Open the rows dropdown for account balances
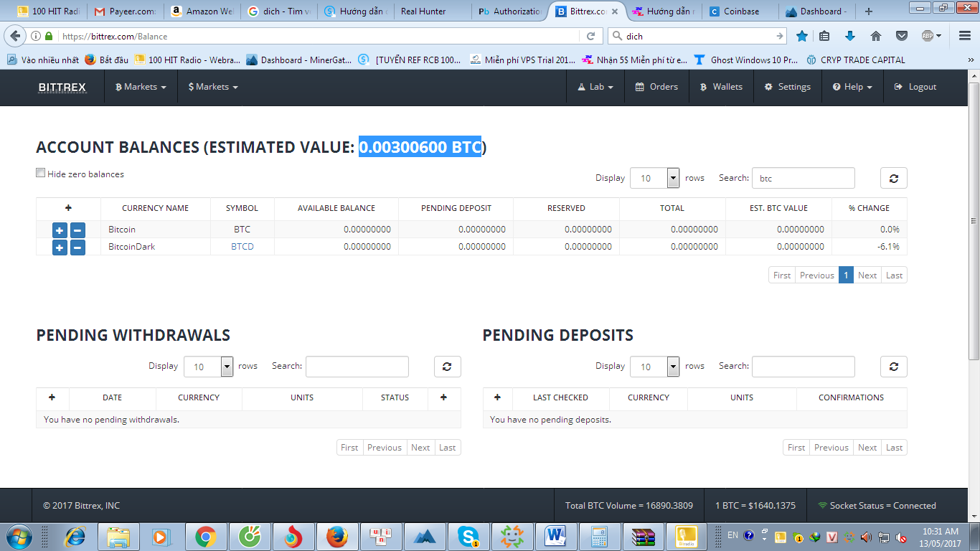The height and width of the screenshot is (551, 980). point(654,178)
